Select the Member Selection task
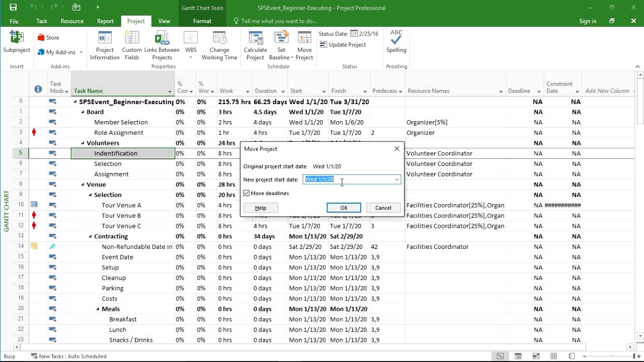Image resolution: width=644 pixels, height=362 pixels. click(x=121, y=122)
